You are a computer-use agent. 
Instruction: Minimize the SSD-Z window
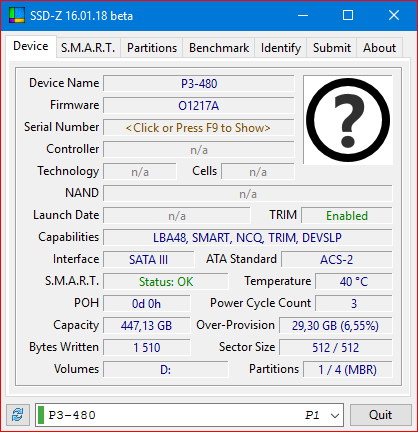point(303,15)
